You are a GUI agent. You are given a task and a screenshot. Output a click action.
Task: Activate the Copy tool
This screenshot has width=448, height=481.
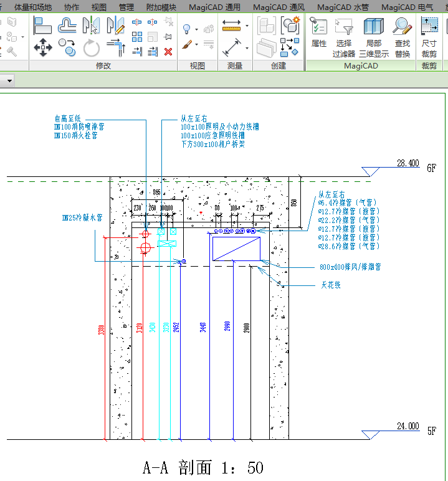pyautogui.click(x=67, y=47)
